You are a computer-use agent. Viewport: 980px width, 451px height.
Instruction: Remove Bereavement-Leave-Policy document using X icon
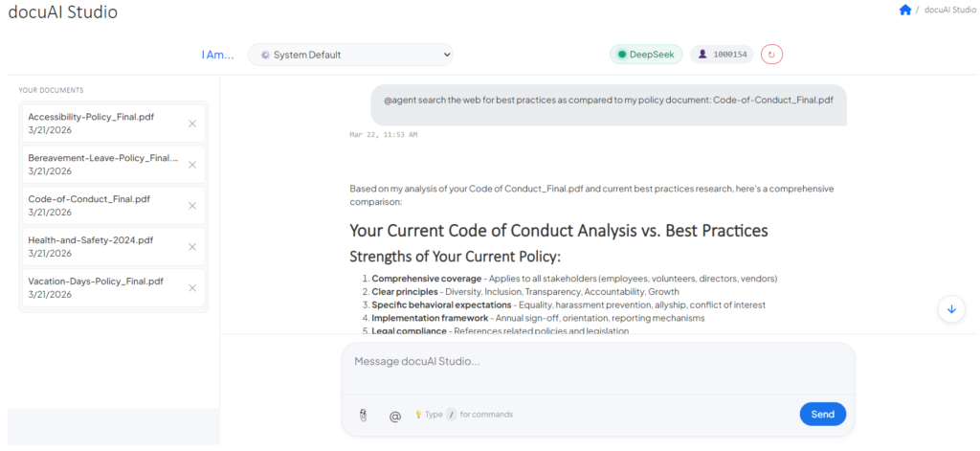[x=192, y=165]
